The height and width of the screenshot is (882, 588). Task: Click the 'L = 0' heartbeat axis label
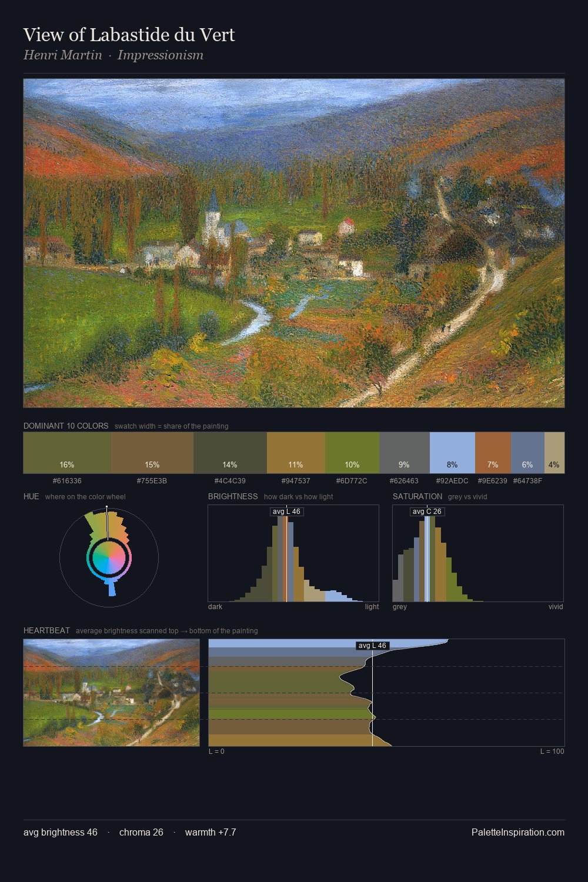(216, 751)
